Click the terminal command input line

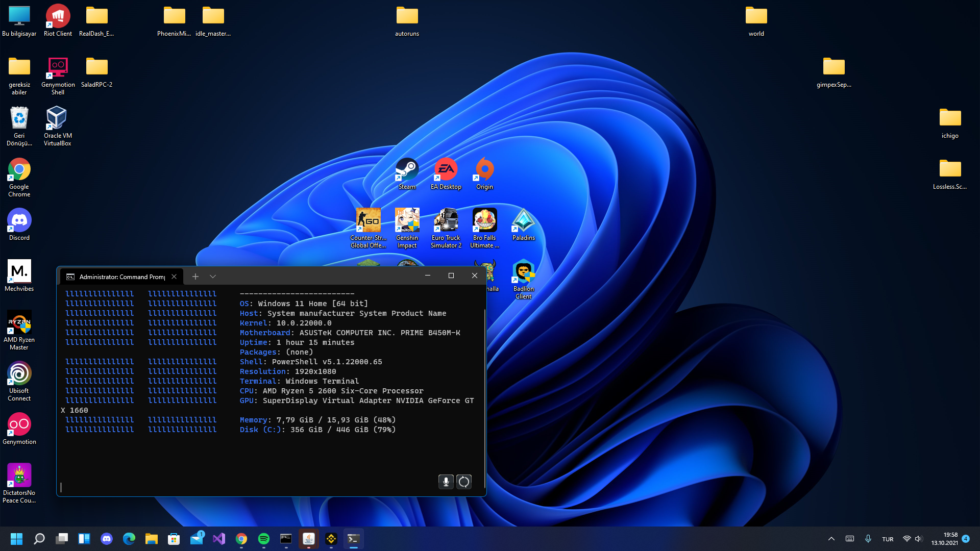coord(271,487)
